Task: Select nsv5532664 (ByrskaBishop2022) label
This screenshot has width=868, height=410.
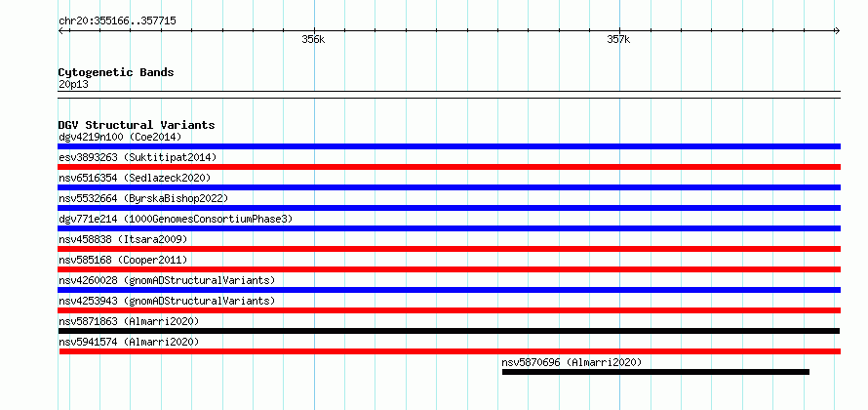Action: [143, 198]
